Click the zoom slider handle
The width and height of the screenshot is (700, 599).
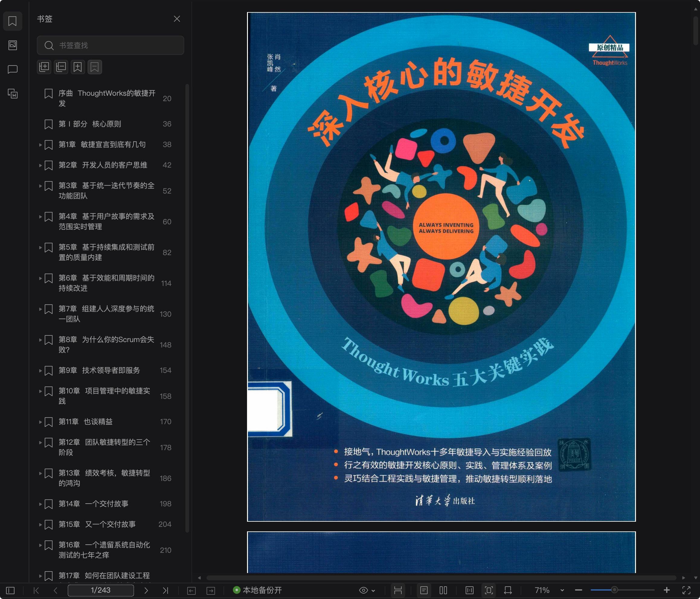(x=615, y=590)
